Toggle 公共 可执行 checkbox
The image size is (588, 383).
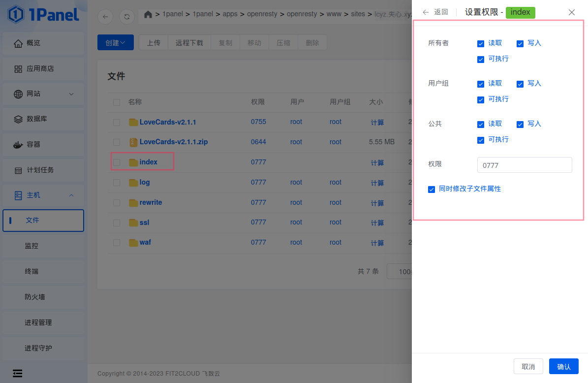tap(481, 140)
